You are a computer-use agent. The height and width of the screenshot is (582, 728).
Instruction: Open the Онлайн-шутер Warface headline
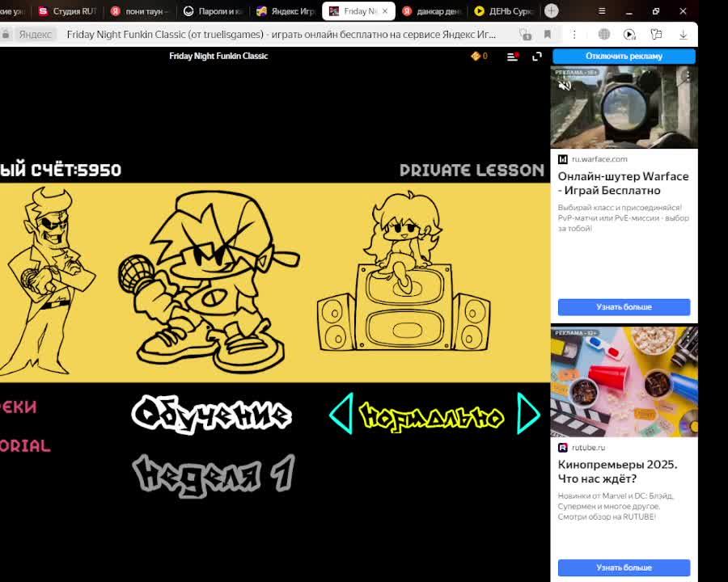(x=623, y=183)
